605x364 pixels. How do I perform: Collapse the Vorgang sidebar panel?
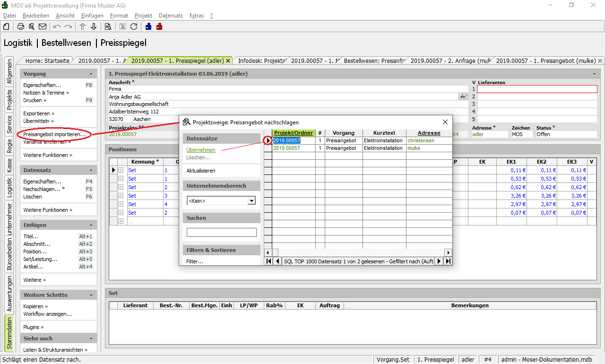tap(91, 74)
